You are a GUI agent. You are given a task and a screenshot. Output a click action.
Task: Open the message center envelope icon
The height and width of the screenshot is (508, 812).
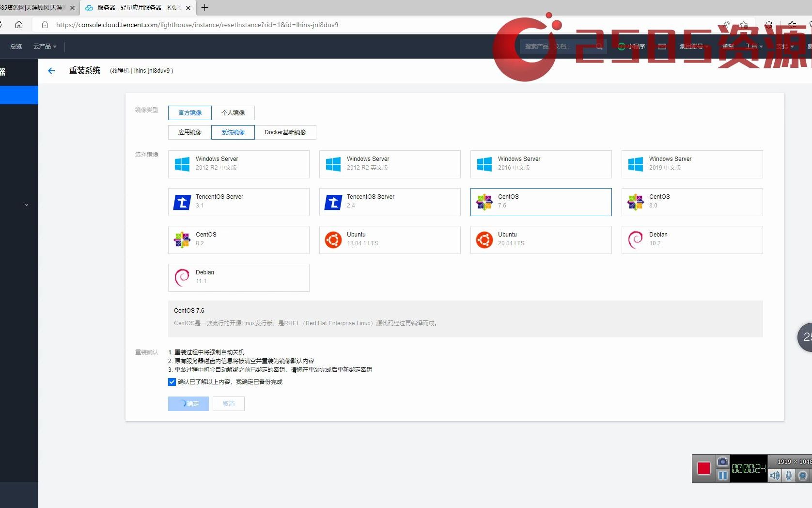pyautogui.click(x=662, y=47)
